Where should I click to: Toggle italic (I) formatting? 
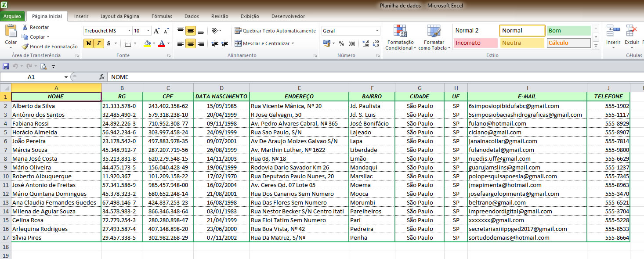click(x=98, y=43)
